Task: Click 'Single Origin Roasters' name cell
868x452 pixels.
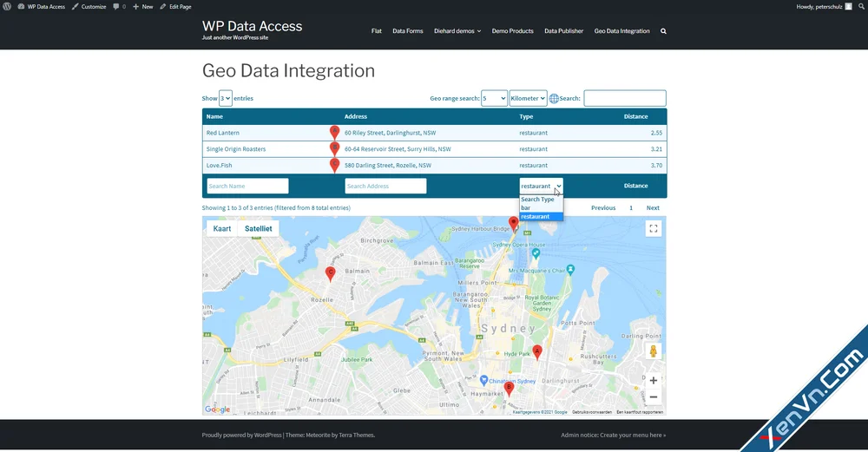Action: [236, 149]
